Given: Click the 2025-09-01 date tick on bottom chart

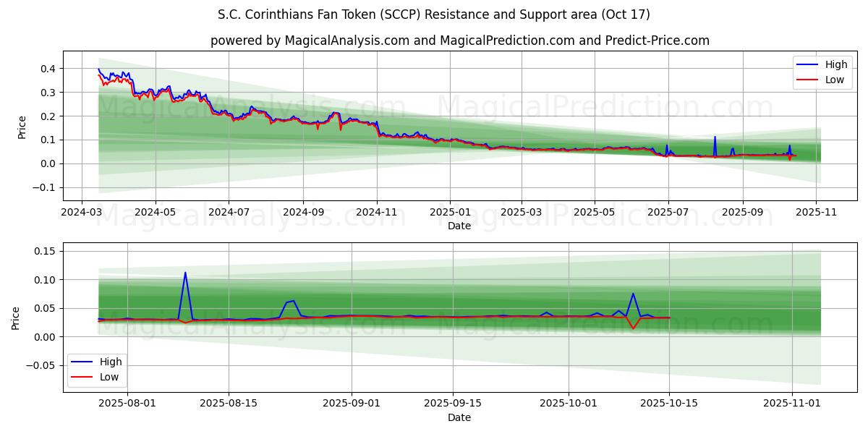Looking at the screenshot, I should click(x=352, y=404).
